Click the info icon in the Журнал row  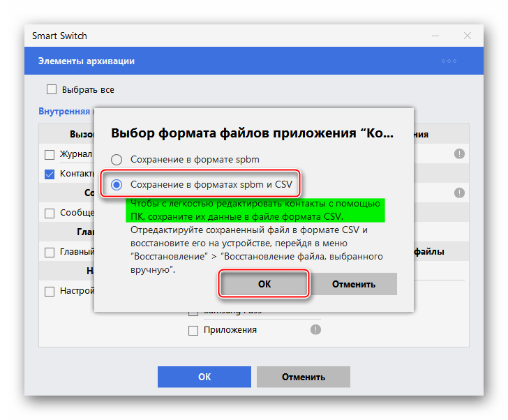pos(459,153)
